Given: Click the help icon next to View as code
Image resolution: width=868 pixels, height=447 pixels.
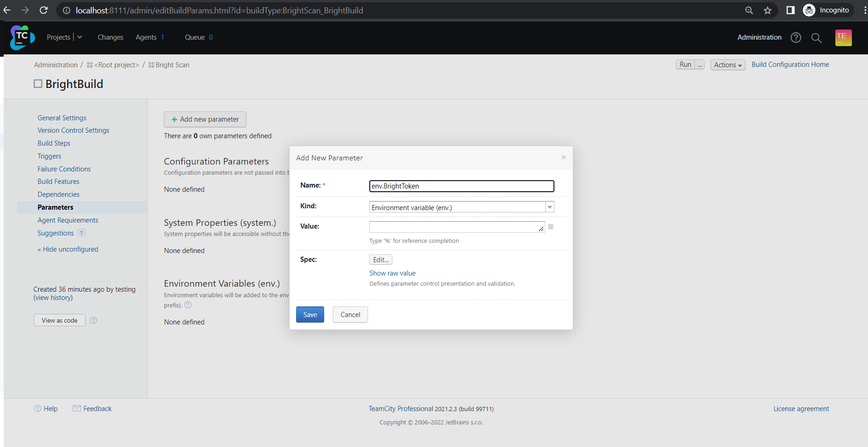Looking at the screenshot, I should pos(93,320).
